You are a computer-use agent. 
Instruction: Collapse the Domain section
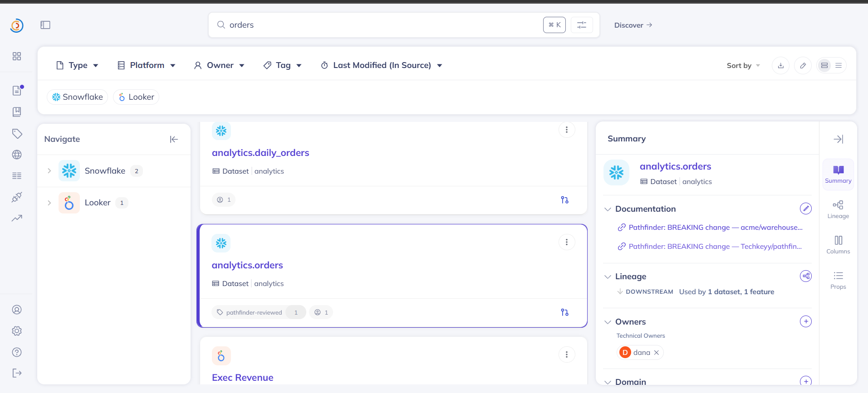608,382
